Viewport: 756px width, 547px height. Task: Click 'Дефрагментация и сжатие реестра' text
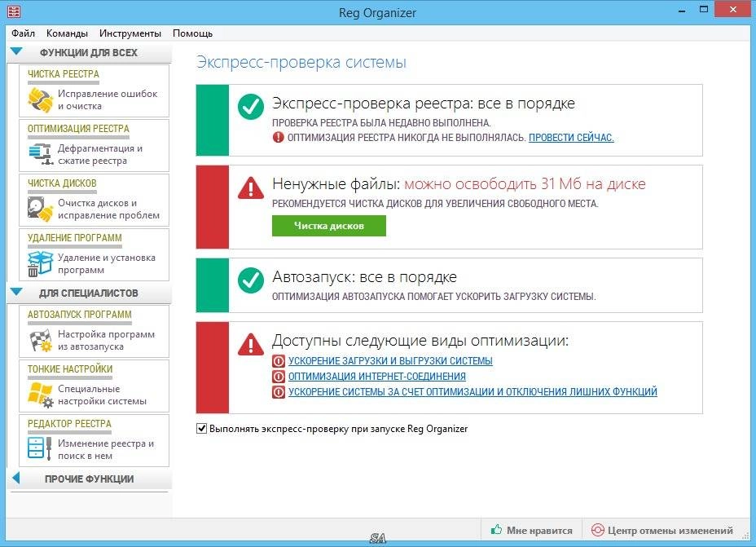tap(100, 154)
